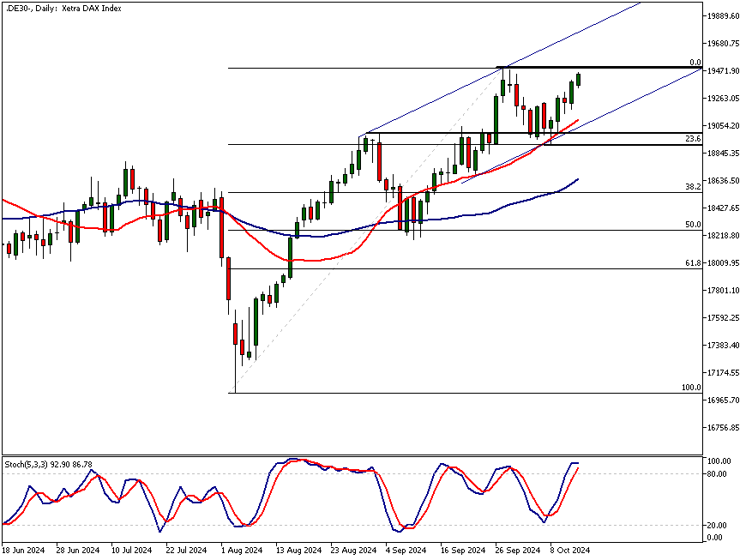Click price axis value 18636.50
This screenshot has height=560, width=752.
[x=724, y=180]
